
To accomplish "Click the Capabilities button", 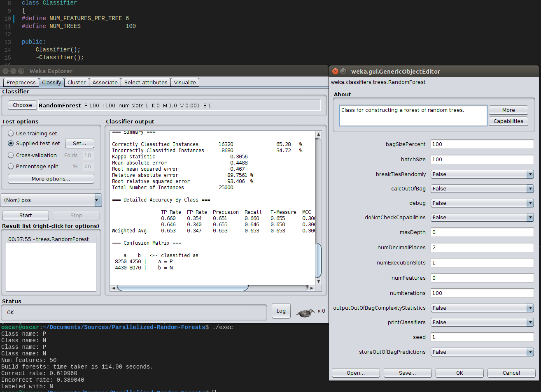I will 508,121.
